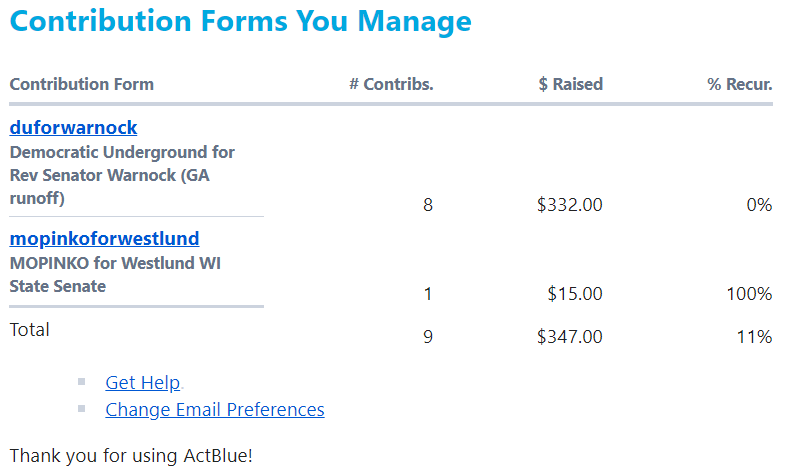Click the # Contribs. column header
The width and height of the screenshot is (787, 472).
391,84
